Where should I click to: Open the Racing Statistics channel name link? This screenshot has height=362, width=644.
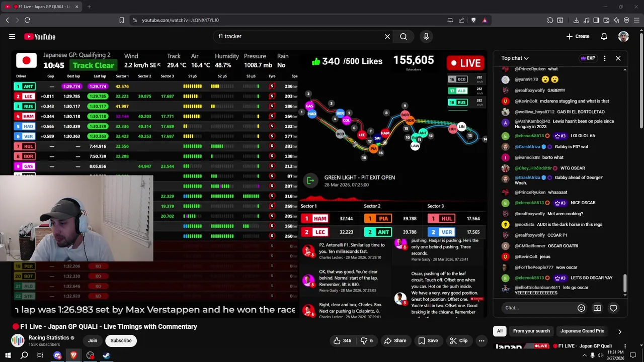pos(48,338)
